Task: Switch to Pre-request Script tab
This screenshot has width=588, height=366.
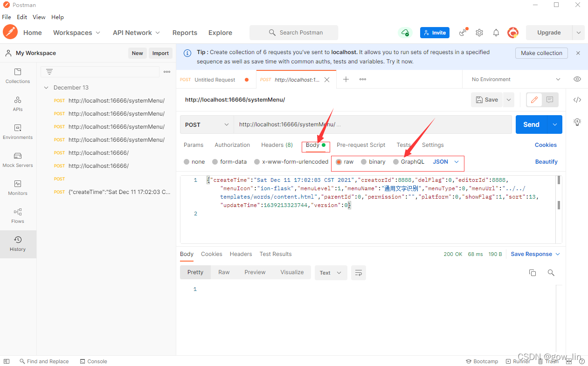Action: pyautogui.click(x=361, y=145)
